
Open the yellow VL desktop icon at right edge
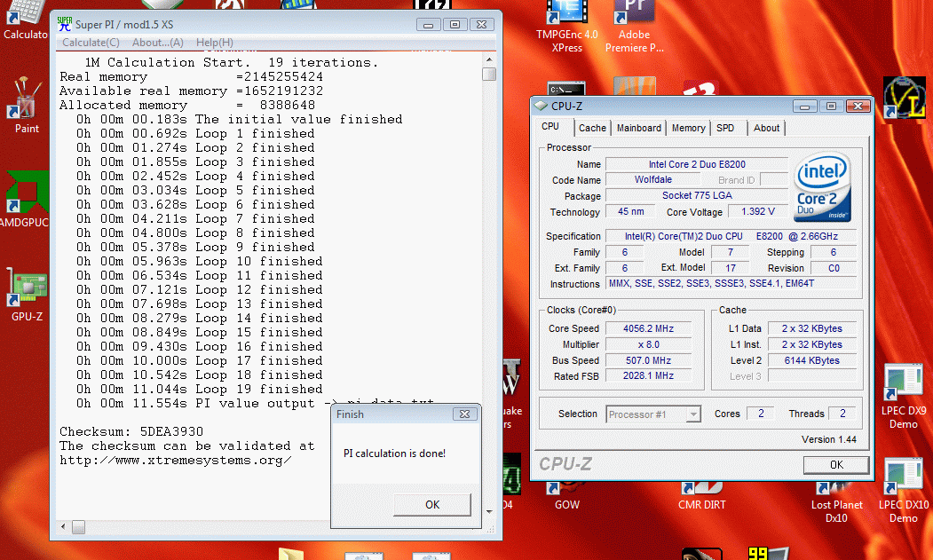coord(904,97)
